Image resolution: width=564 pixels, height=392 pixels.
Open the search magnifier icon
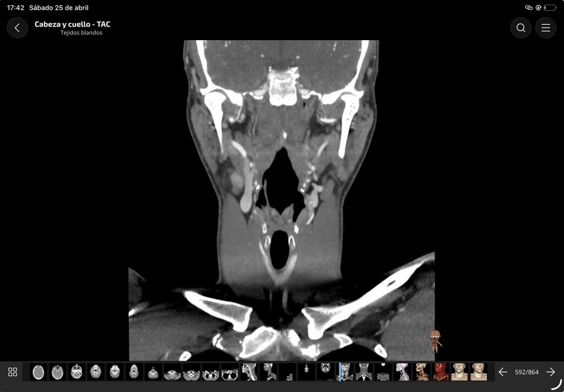(520, 28)
